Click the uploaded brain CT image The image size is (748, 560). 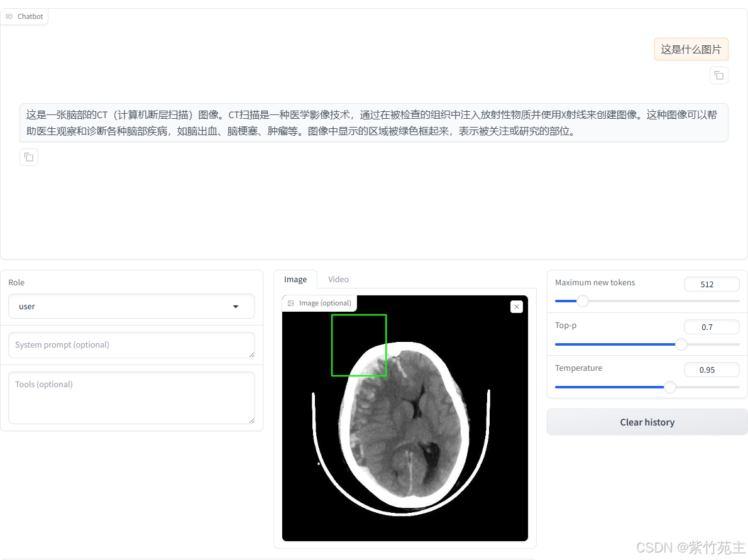tap(405, 419)
